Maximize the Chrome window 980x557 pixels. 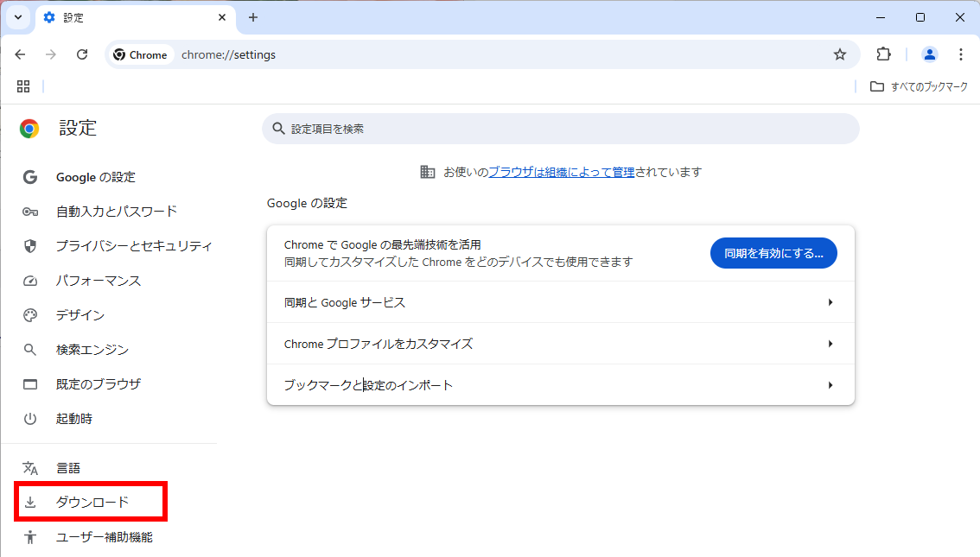pyautogui.click(x=920, y=17)
